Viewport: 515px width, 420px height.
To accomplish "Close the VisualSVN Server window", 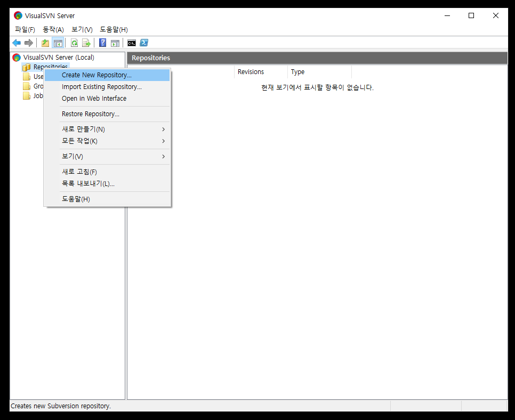I will click(x=496, y=15).
